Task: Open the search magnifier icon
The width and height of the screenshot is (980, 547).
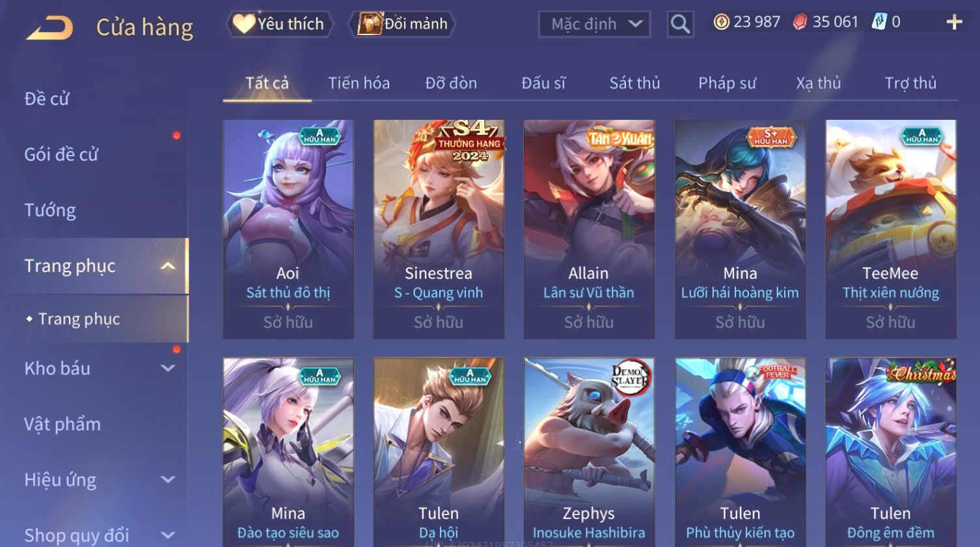Action: [680, 24]
